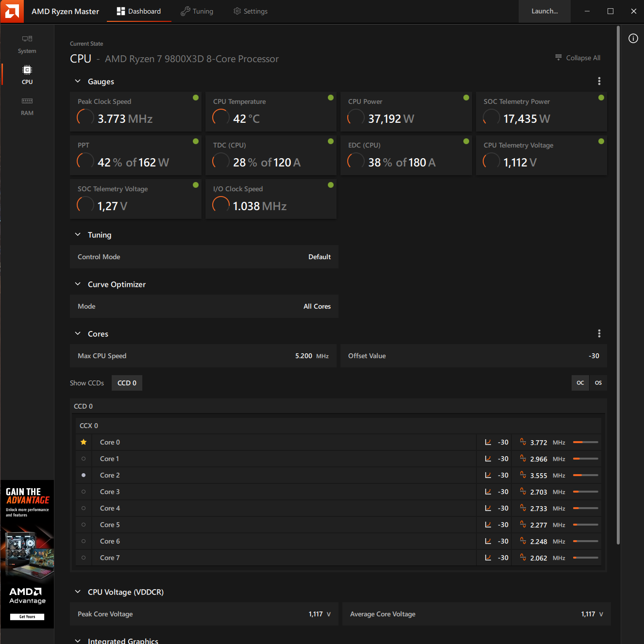Click Core 7 curve offset icon
Image resolution: width=644 pixels, height=644 pixels.
tap(488, 558)
